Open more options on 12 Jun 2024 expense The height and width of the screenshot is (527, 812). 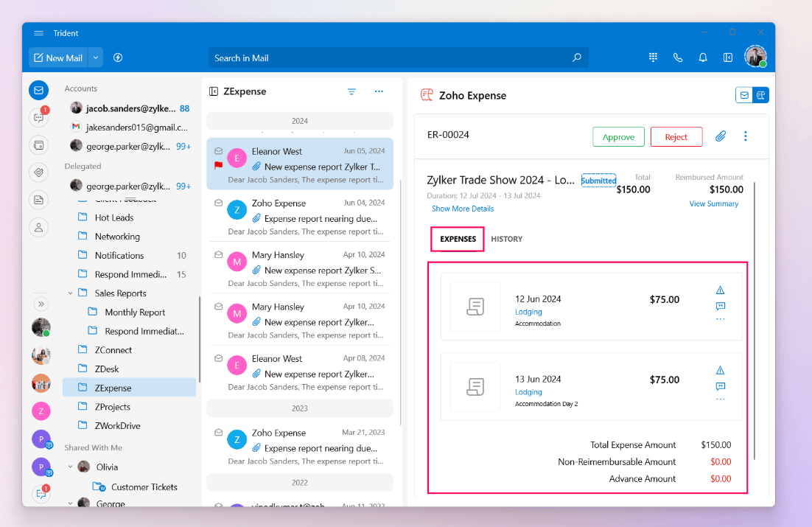(x=721, y=319)
